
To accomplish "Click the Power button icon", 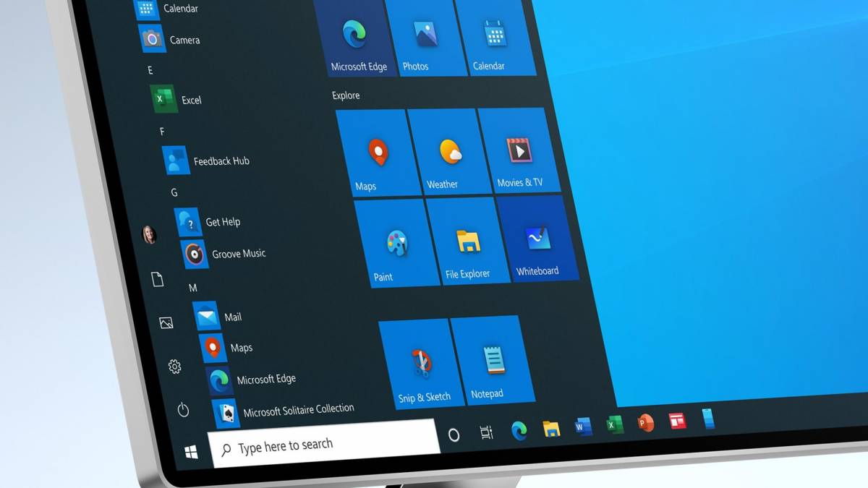I will tap(183, 410).
